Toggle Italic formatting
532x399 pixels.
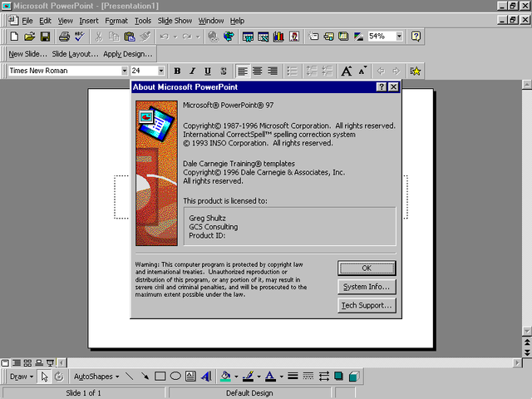pyautogui.click(x=192, y=71)
